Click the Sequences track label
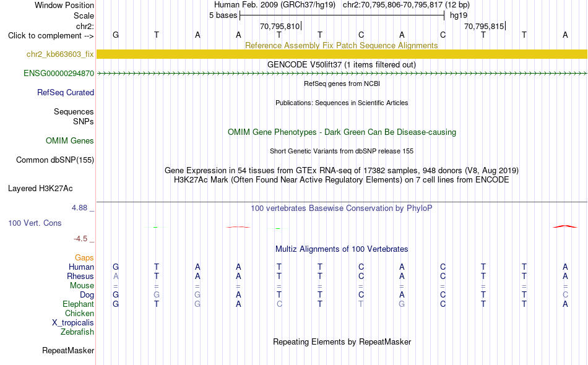 (x=74, y=112)
